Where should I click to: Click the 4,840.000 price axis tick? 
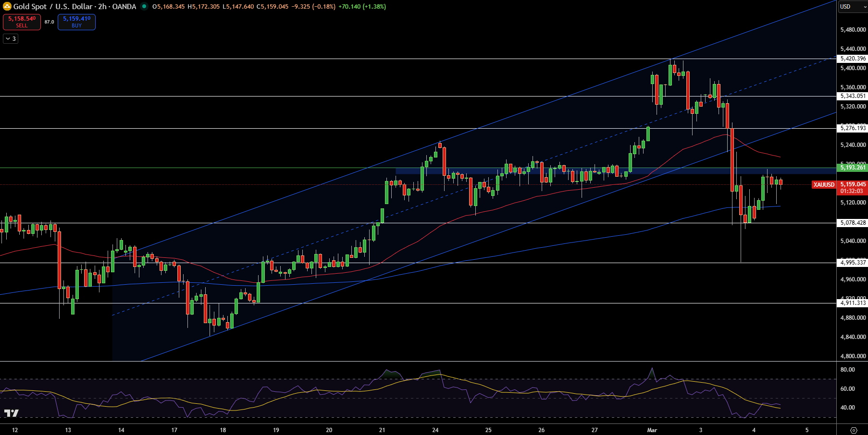pos(853,337)
